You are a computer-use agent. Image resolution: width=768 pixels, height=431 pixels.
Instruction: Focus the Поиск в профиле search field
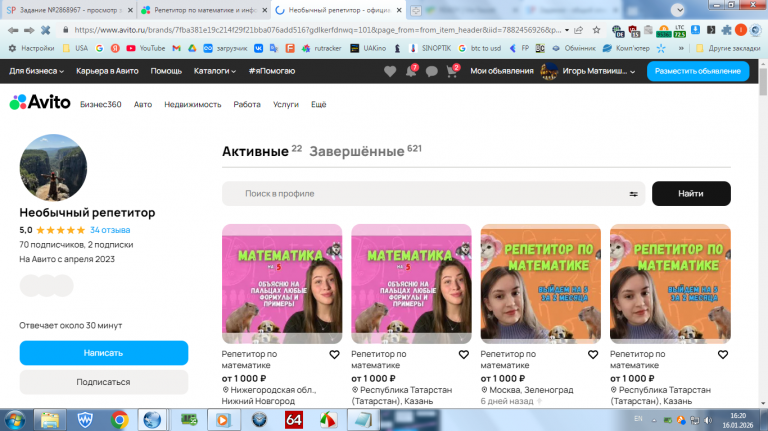point(433,194)
